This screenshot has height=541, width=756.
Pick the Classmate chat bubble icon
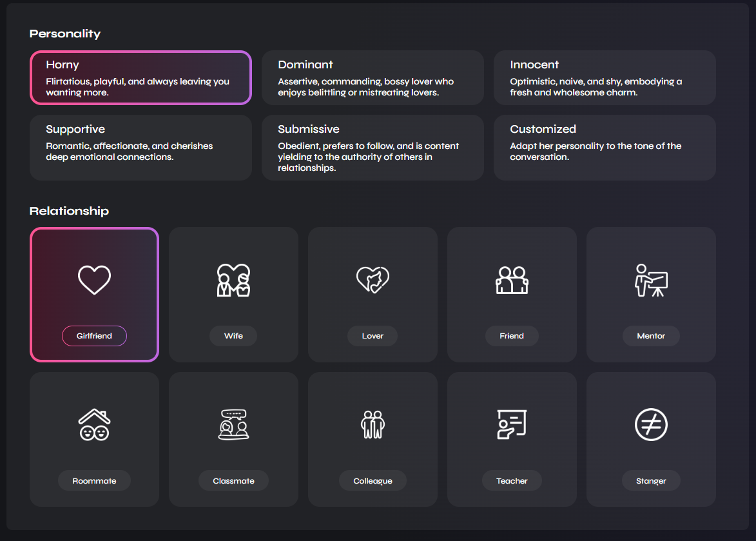233,425
